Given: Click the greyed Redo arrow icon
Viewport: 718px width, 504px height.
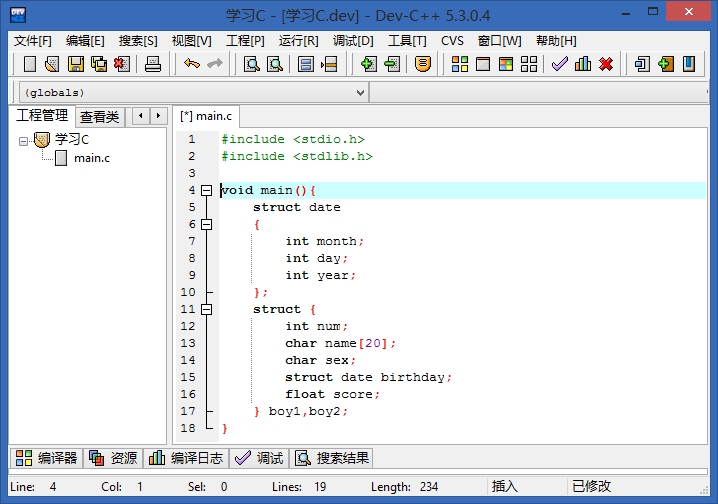Looking at the screenshot, I should 215,64.
